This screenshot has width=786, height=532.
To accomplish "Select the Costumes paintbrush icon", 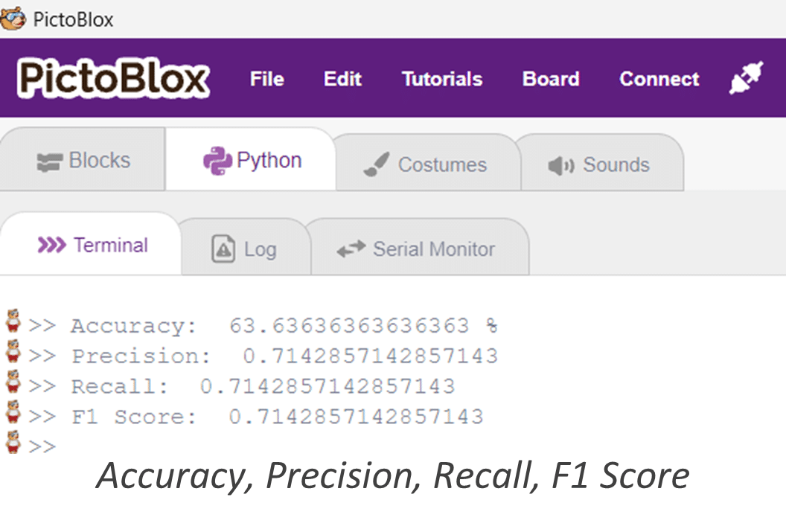I will [377, 164].
